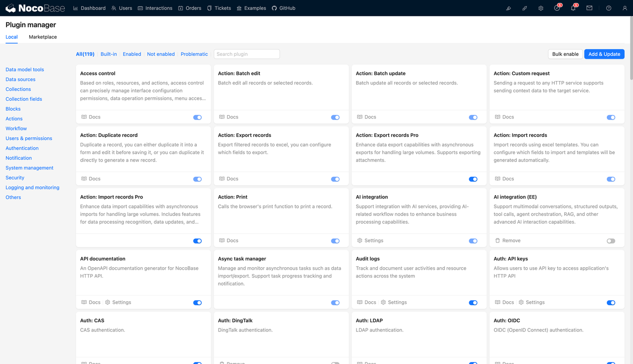Filter plugins by Not enabled
This screenshot has height=364, width=633.
pos(161,54)
